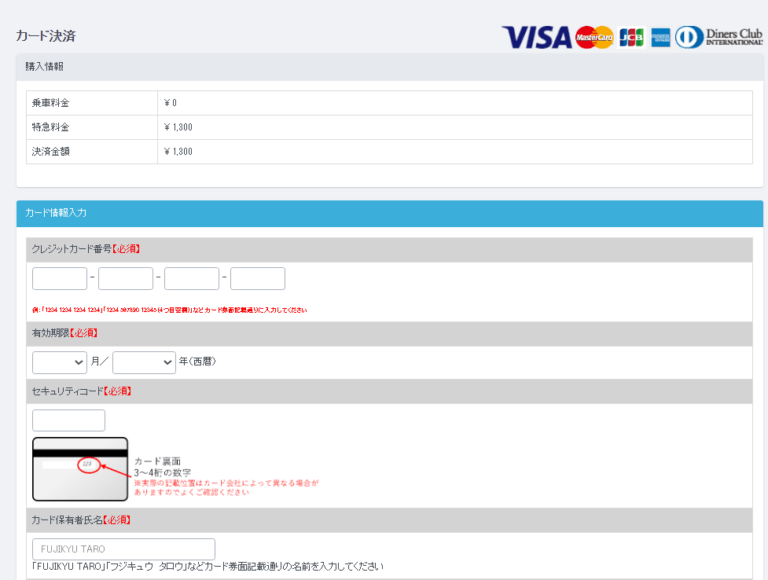This screenshot has width=768, height=580.
Task: Click the カード情報入力 section header
Action: (x=56, y=213)
